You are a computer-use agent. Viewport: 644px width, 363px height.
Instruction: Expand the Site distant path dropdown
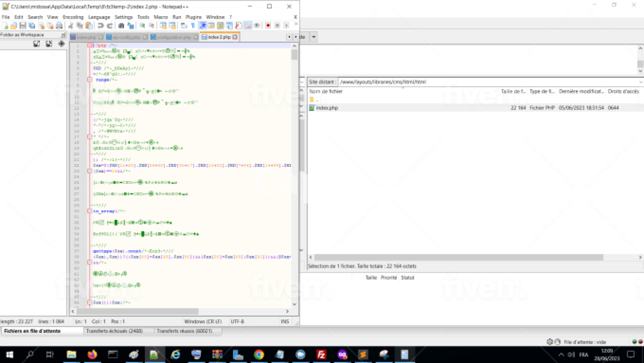(640, 82)
